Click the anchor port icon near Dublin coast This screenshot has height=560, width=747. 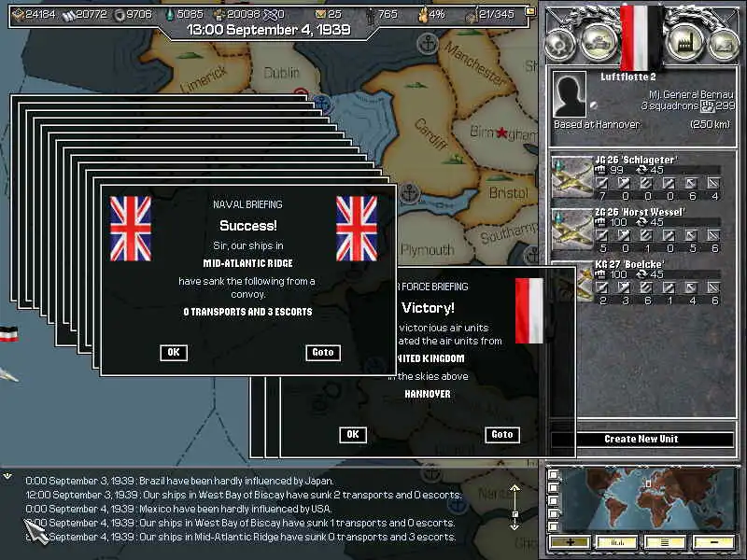point(322,104)
